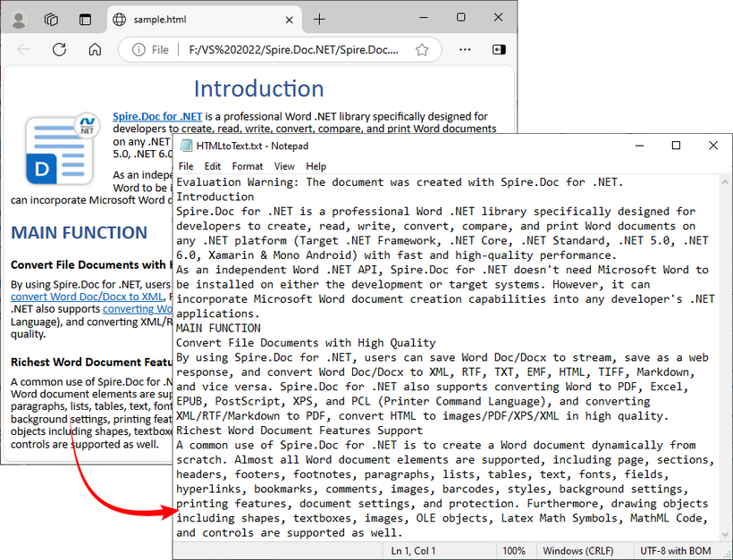This screenshot has width=733, height=560.
Task: Add sample.html to favorites with the star
Action: point(421,49)
